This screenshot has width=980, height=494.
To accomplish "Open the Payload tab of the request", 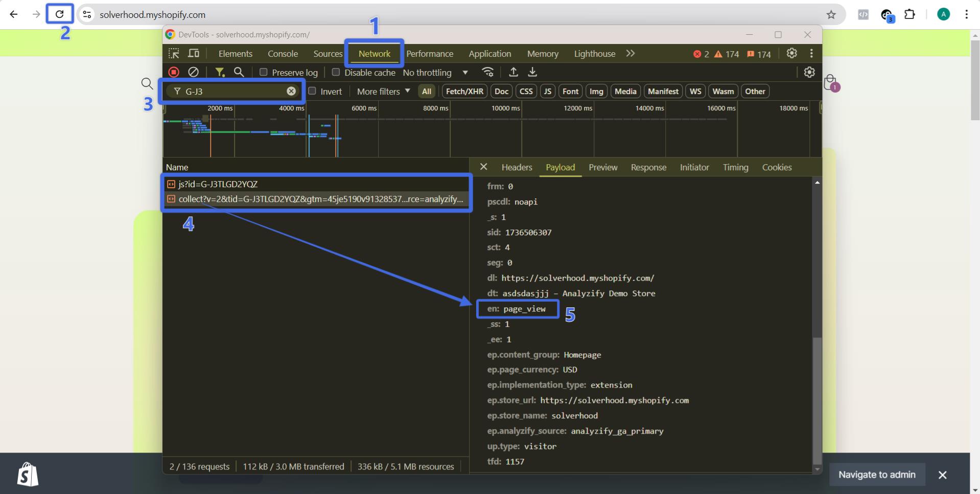I will 561,167.
